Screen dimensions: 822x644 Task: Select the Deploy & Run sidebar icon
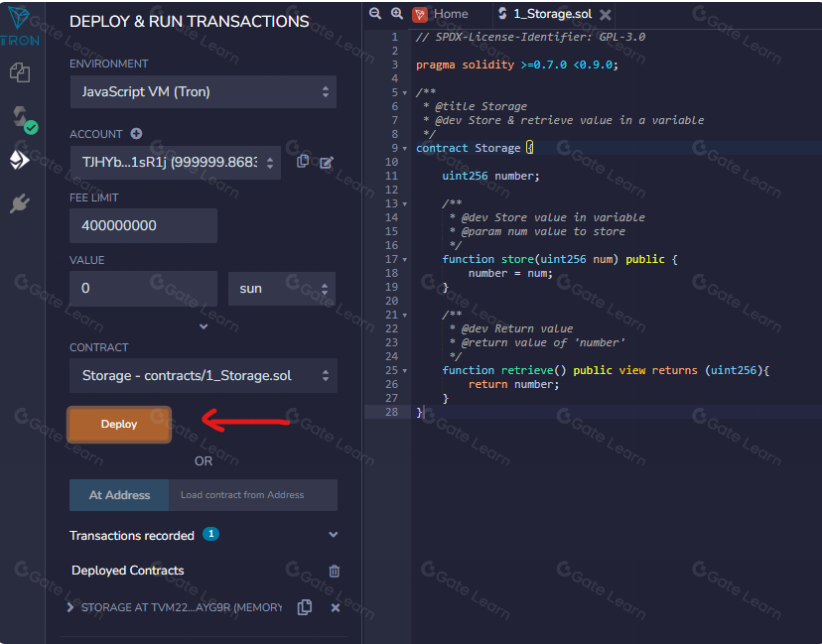19,160
